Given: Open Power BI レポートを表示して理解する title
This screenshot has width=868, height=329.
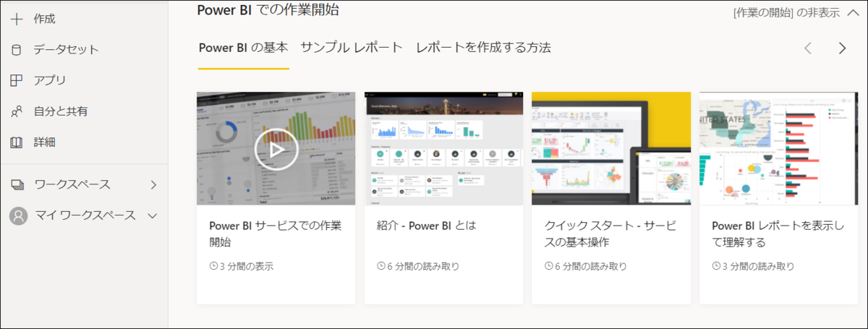Looking at the screenshot, I should 778,233.
